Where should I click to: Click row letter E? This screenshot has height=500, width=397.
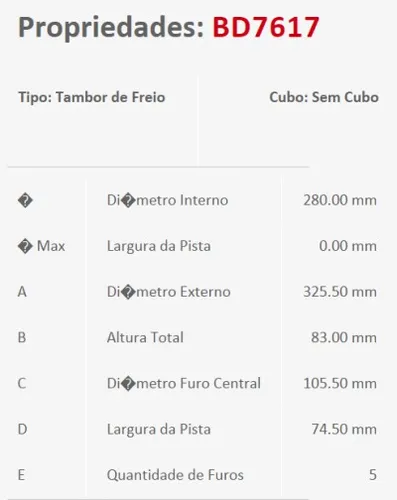point(21,475)
